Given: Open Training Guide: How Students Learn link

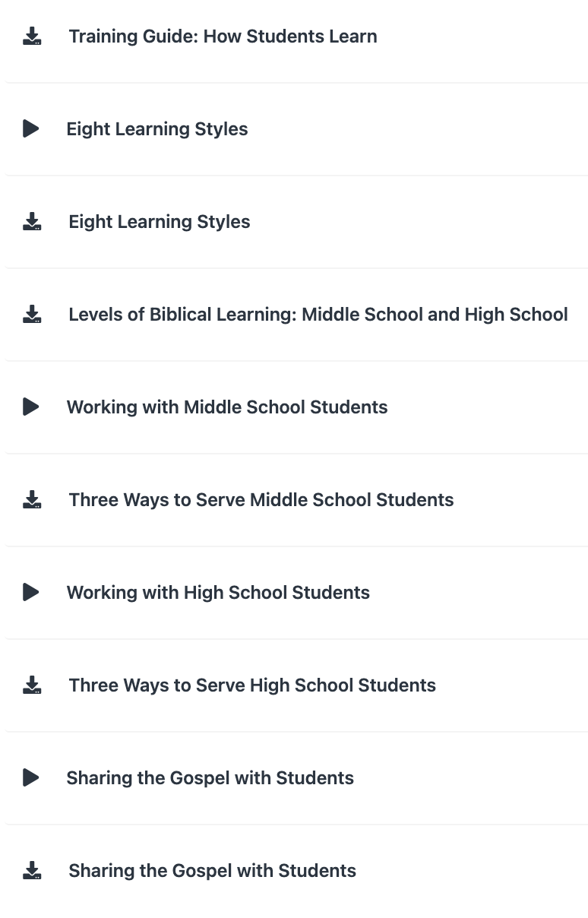Looking at the screenshot, I should point(223,36).
